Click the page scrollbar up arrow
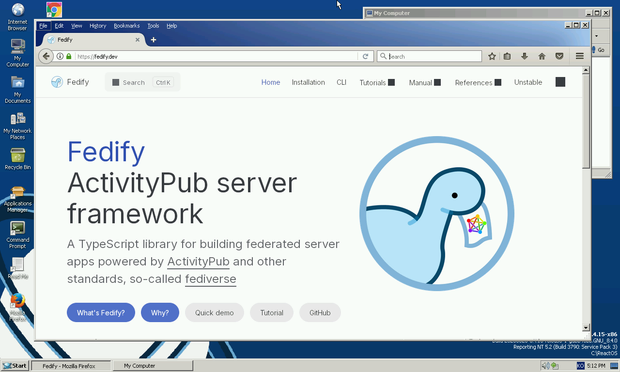The height and width of the screenshot is (372, 620). click(x=586, y=70)
